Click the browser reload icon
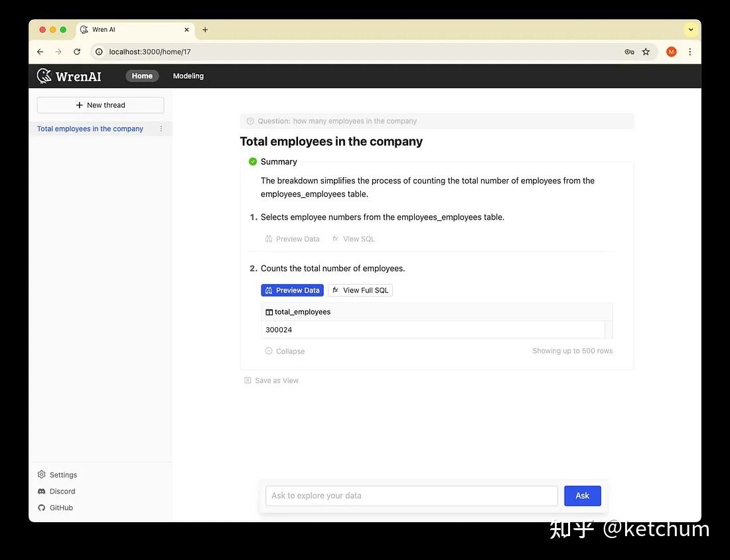 tap(77, 52)
